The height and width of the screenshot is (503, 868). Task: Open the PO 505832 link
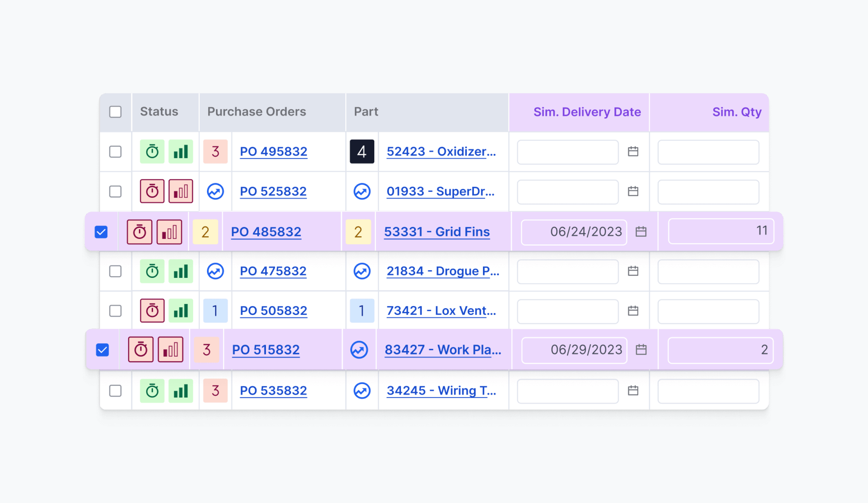point(273,310)
